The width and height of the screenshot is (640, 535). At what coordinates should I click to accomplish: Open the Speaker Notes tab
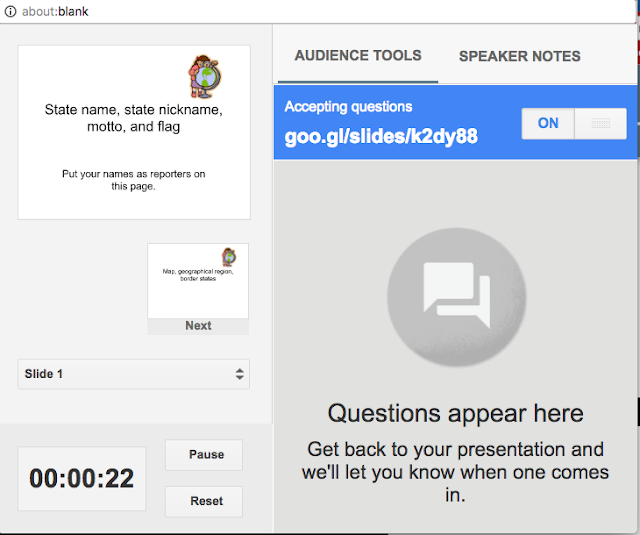pos(520,56)
